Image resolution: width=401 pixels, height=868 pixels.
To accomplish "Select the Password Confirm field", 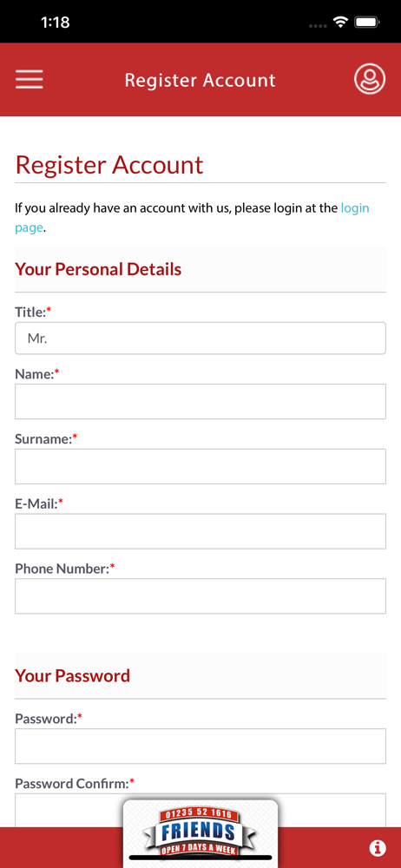I will 200,810.
